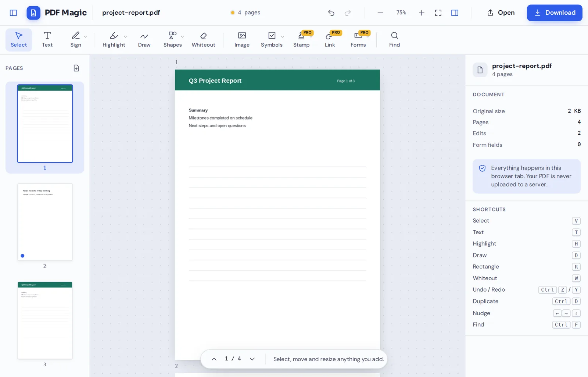The image size is (588, 377).
Task: Choose the Text tool
Action: click(47, 40)
